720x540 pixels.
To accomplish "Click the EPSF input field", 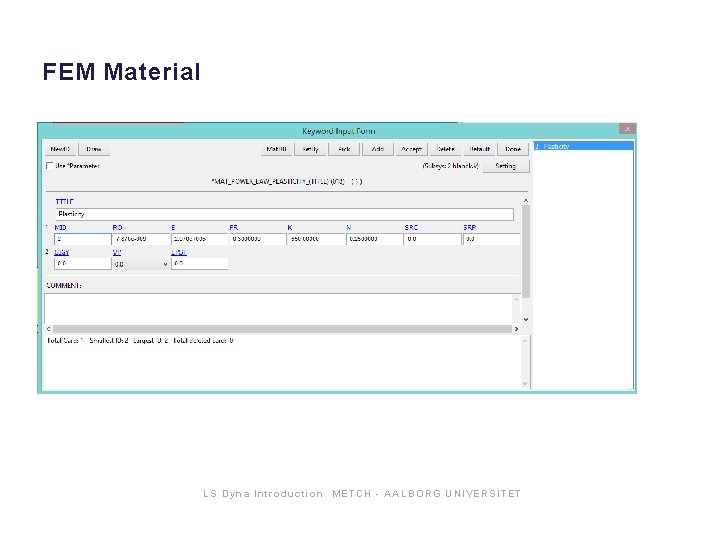I will click(199, 264).
